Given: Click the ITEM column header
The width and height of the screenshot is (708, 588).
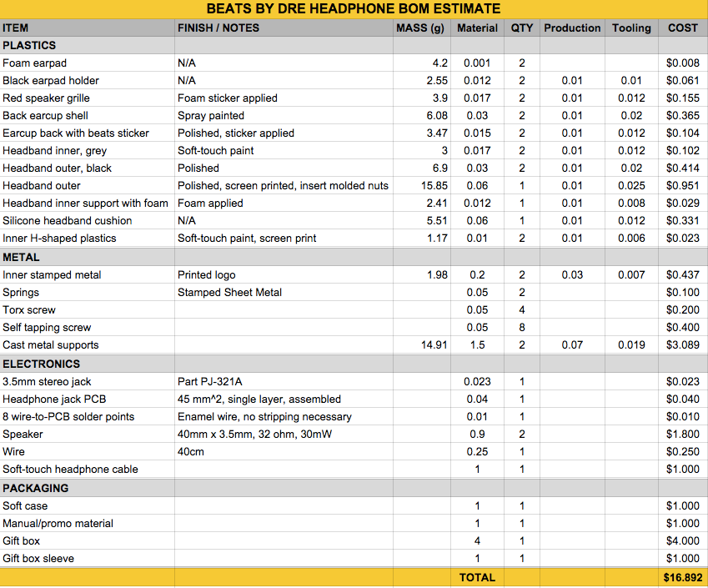Looking at the screenshot, I should pos(88,28).
